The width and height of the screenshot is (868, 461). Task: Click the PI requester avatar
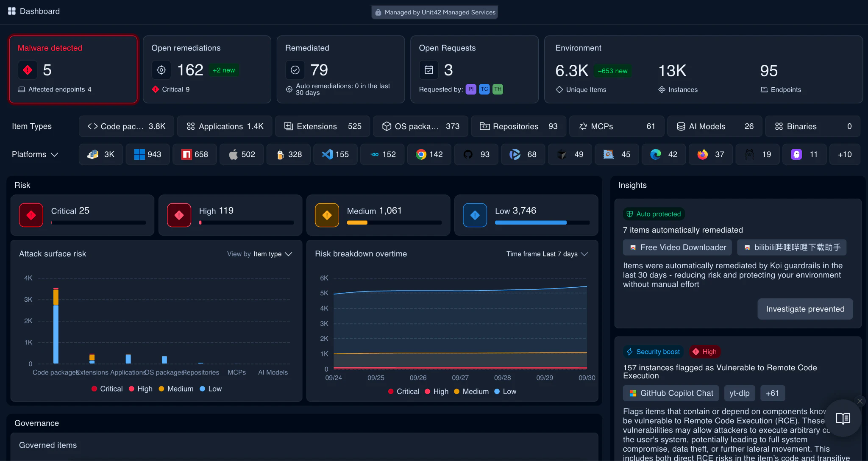(x=471, y=89)
